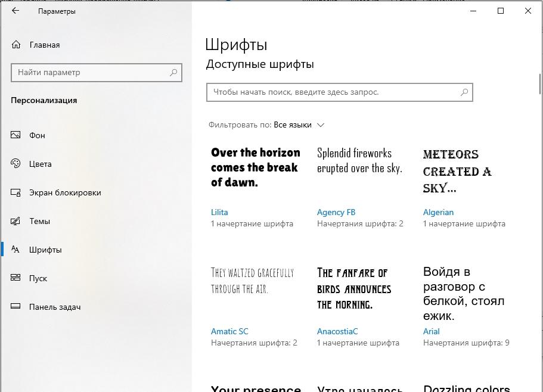Open Панель задач settings section
The width and height of the screenshot is (543, 392).
point(55,307)
